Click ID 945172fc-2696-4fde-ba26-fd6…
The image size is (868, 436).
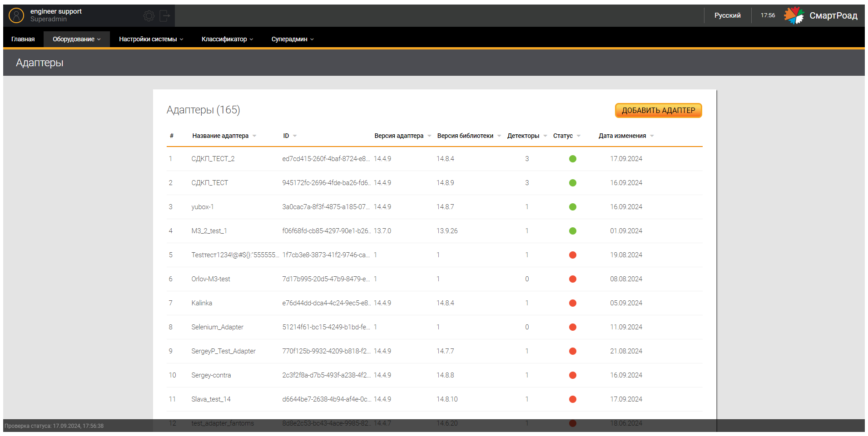point(326,183)
